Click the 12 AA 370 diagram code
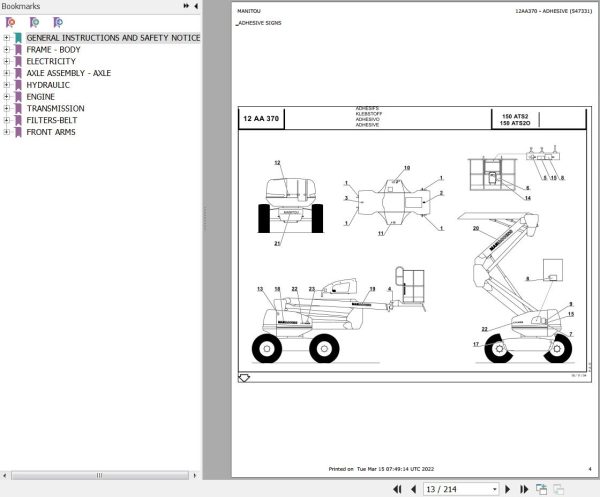600x497 pixels. 261,119
